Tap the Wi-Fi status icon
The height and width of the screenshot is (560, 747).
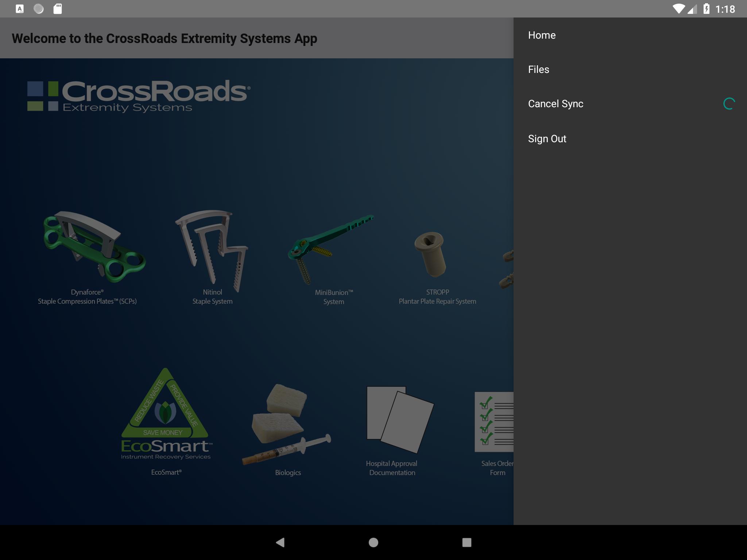678,9
